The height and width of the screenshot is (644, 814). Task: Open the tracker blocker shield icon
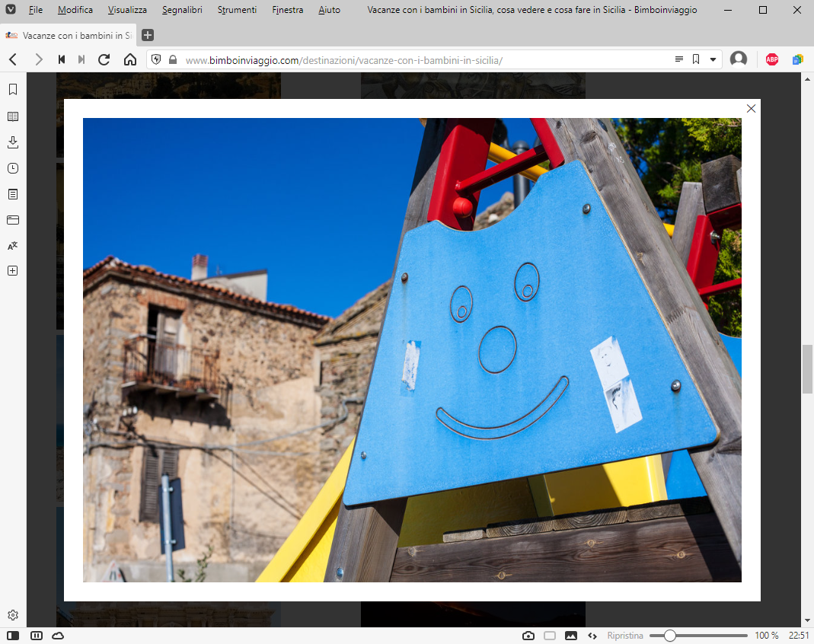(x=156, y=59)
